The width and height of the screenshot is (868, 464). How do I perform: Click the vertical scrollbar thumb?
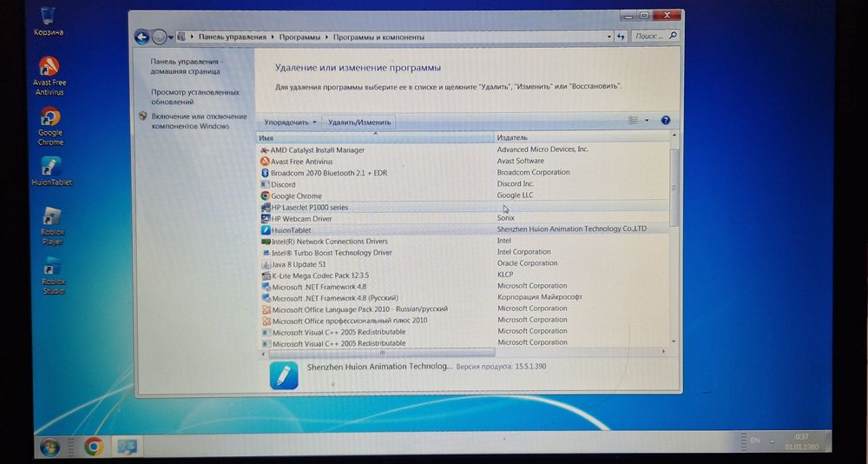pyautogui.click(x=674, y=188)
